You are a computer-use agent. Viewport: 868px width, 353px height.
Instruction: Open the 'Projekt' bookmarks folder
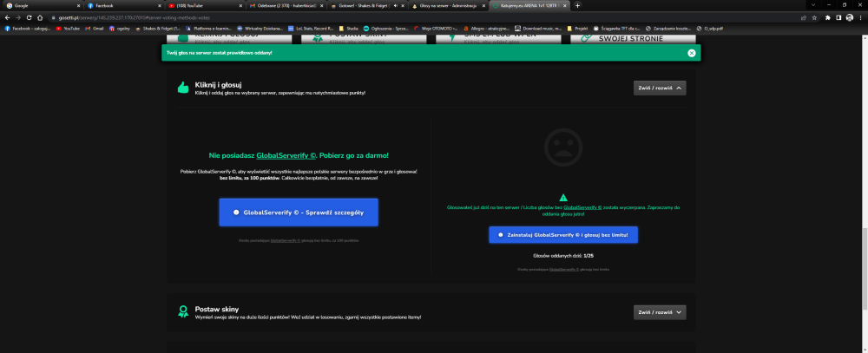coord(577,29)
